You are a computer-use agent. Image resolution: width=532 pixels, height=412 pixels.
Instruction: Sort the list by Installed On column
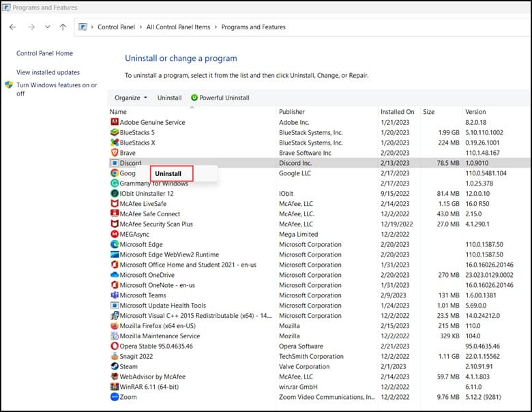pos(397,112)
